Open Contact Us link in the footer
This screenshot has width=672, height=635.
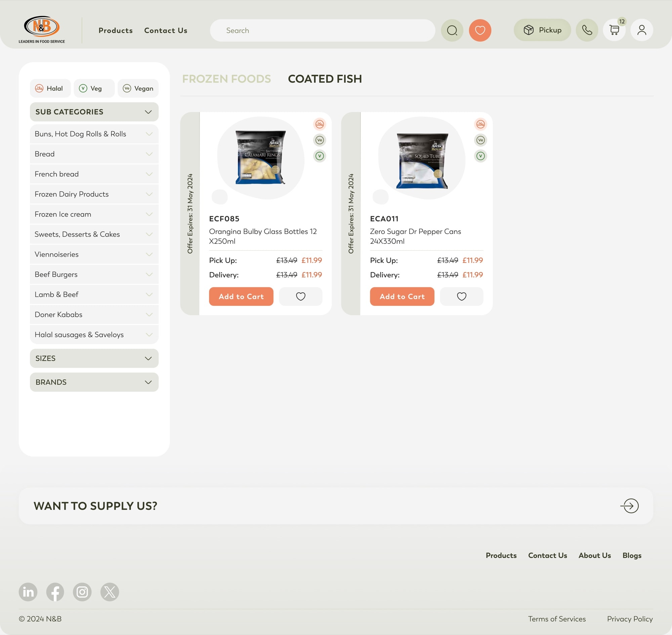(547, 555)
